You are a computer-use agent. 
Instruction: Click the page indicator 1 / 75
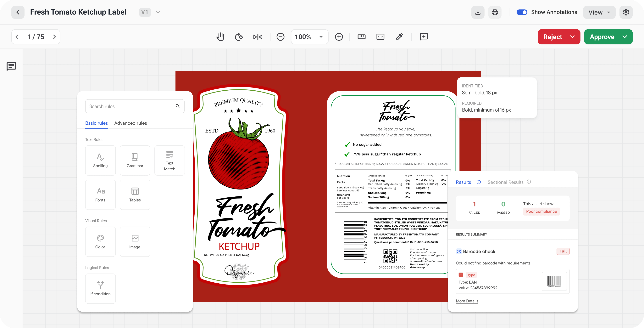[36, 37]
